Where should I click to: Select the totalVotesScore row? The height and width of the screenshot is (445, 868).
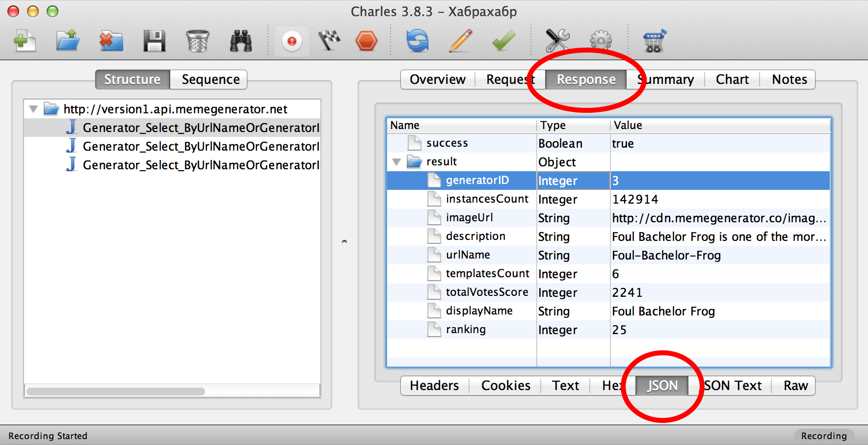pyautogui.click(x=608, y=292)
